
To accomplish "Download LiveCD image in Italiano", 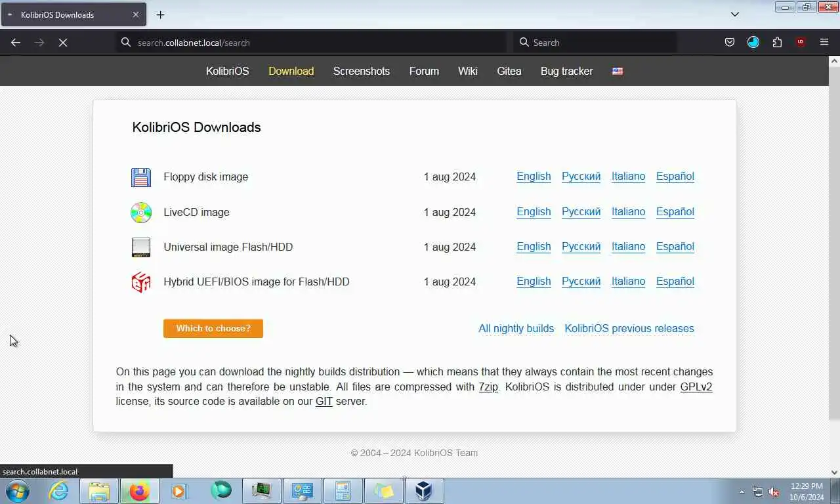I will pos(628,212).
